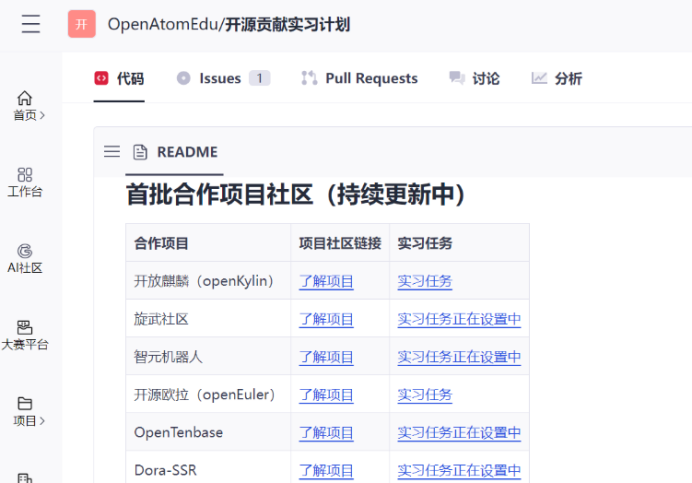Screen dimensions: 692x483
Task: Open 实习任务 link for 开放麒麟 openKylin
Action: (x=425, y=281)
